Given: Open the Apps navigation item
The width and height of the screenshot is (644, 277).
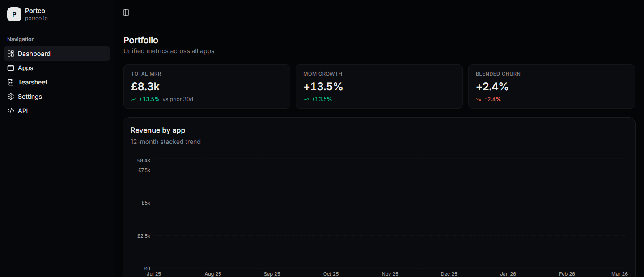Looking at the screenshot, I should (57, 68).
